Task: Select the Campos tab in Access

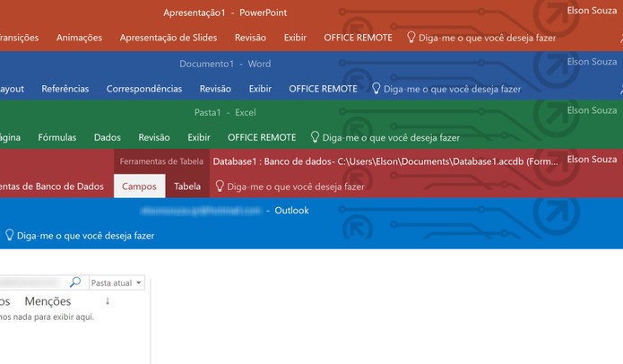Action: click(139, 186)
